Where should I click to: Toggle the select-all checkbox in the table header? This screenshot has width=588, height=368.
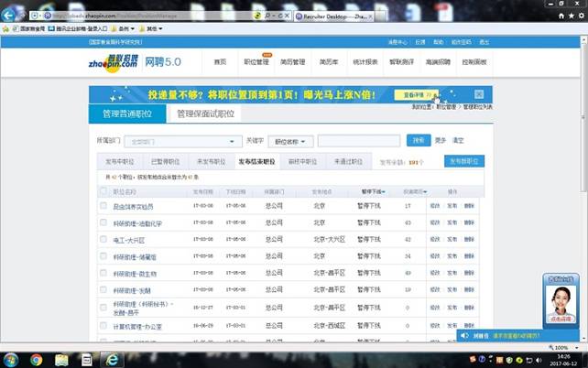click(x=103, y=191)
